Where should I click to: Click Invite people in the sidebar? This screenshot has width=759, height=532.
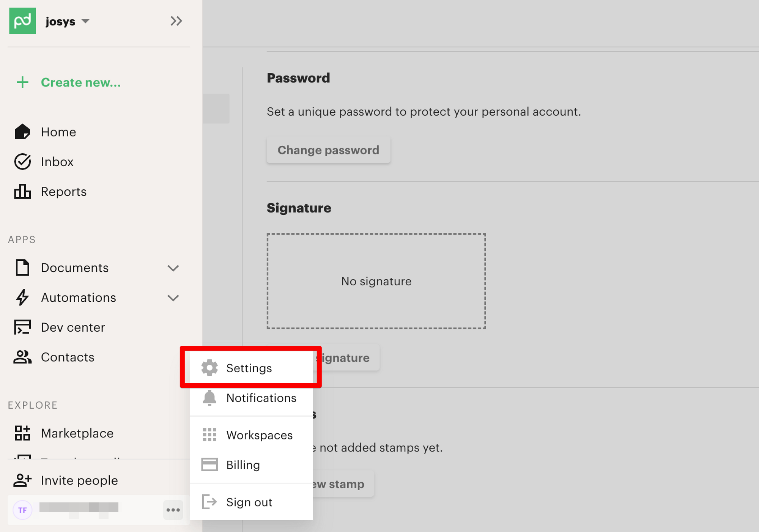pos(79,480)
